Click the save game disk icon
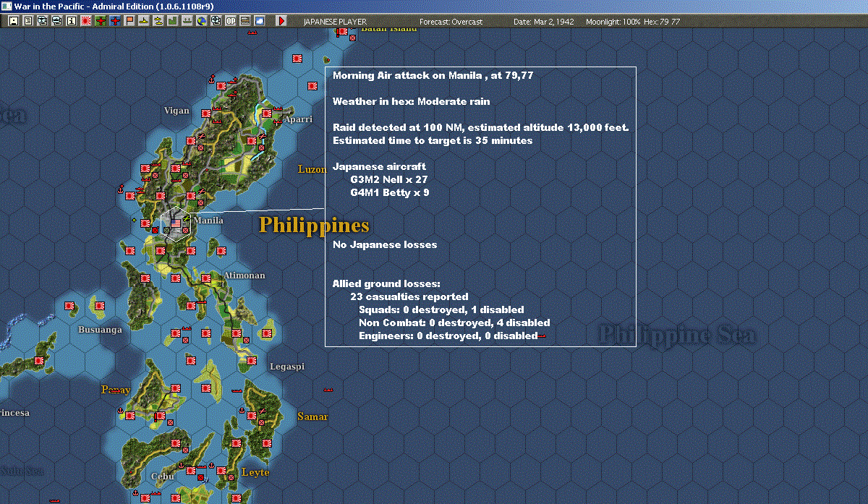Image resolution: width=868 pixels, height=504 pixels. (14, 21)
